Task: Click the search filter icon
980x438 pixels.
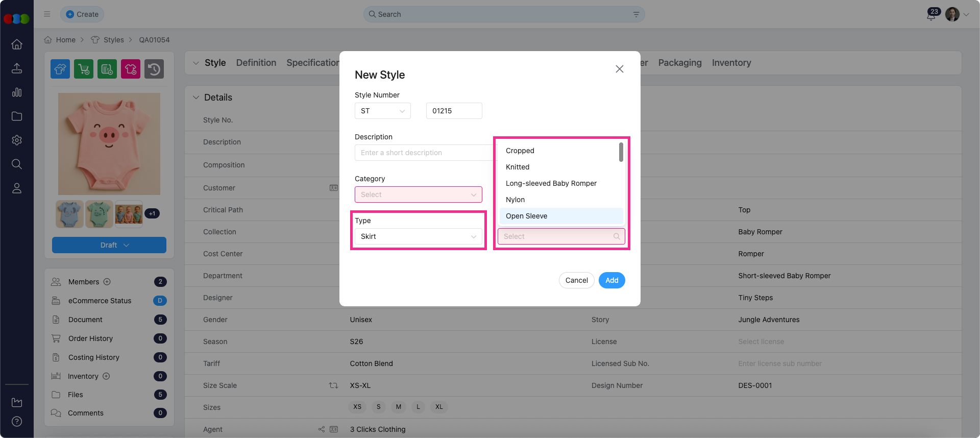Action: click(636, 14)
